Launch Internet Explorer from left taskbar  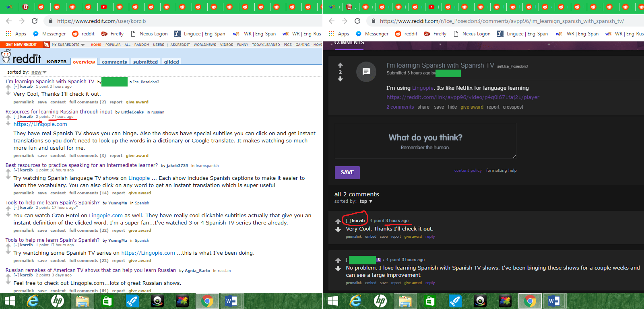[33, 301]
